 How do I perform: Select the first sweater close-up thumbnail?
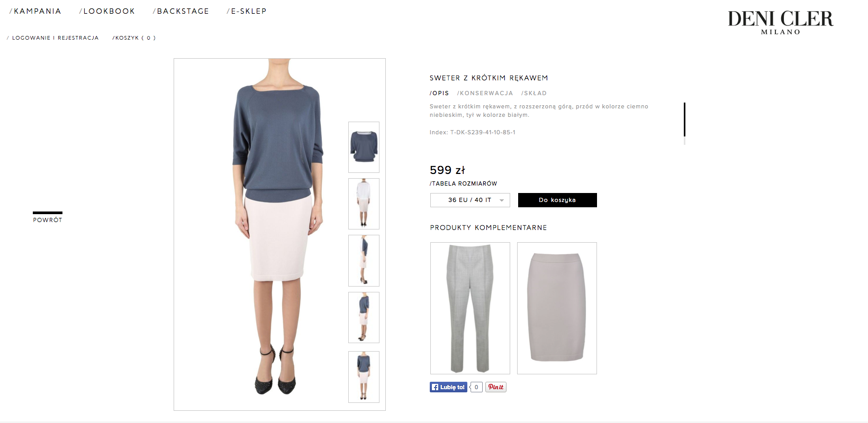(364, 147)
